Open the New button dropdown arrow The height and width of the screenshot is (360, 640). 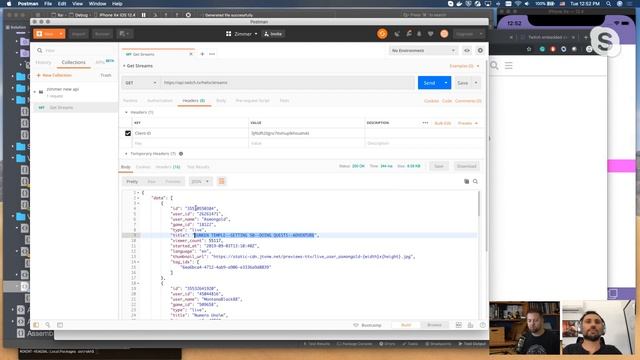coord(61,34)
